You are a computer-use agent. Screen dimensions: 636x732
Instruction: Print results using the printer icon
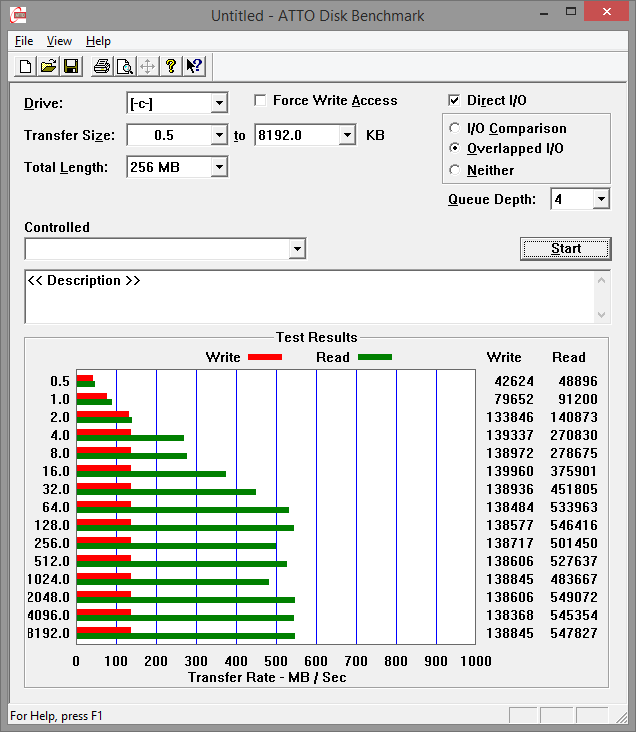click(x=101, y=66)
